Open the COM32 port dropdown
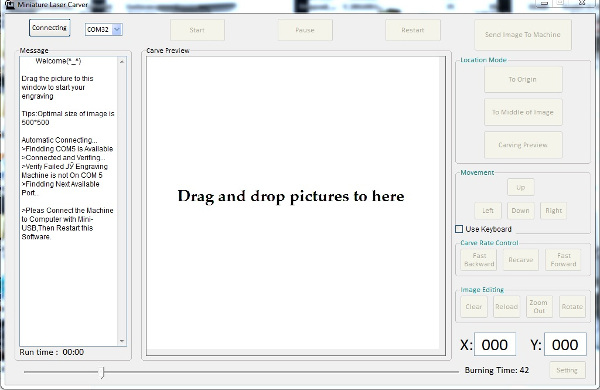 pos(117,29)
